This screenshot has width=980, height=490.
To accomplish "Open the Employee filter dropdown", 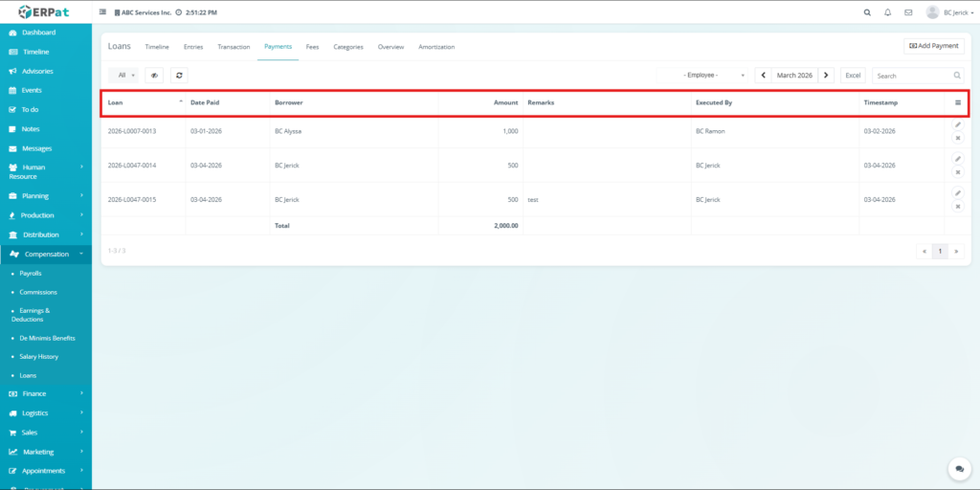I will pos(714,75).
